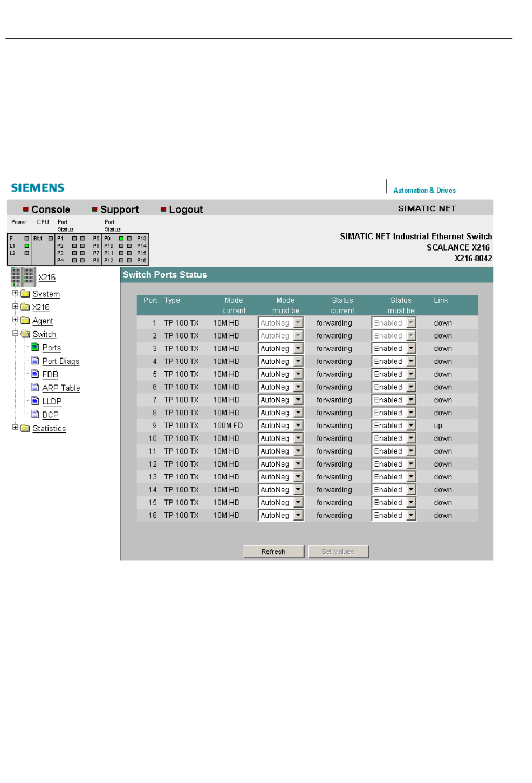
Task: Click the switch device icon at tree root
Action: [x=23, y=277]
